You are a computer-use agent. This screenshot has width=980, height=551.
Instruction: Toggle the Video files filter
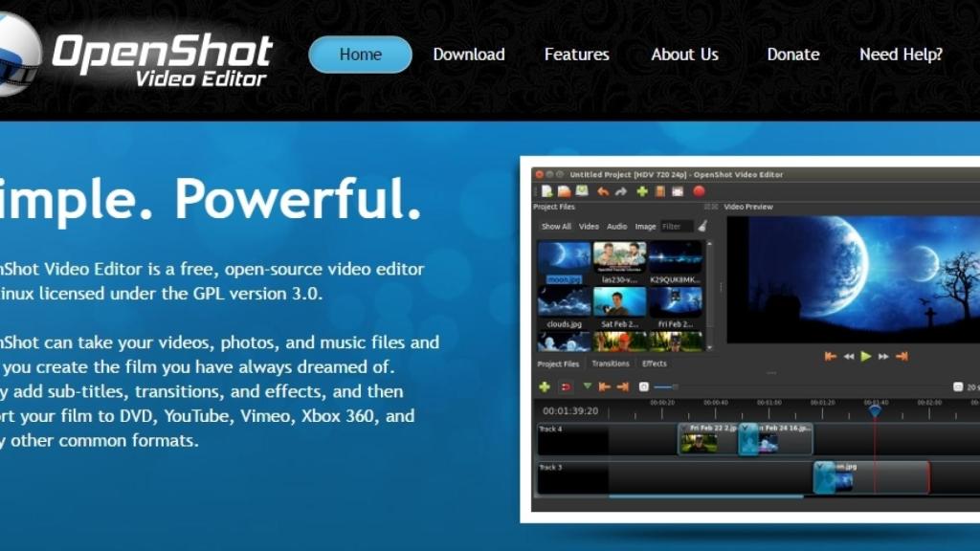pyautogui.click(x=590, y=227)
